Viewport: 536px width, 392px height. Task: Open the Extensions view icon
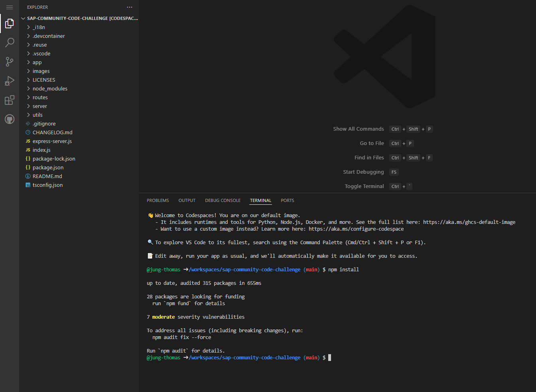pyautogui.click(x=10, y=100)
